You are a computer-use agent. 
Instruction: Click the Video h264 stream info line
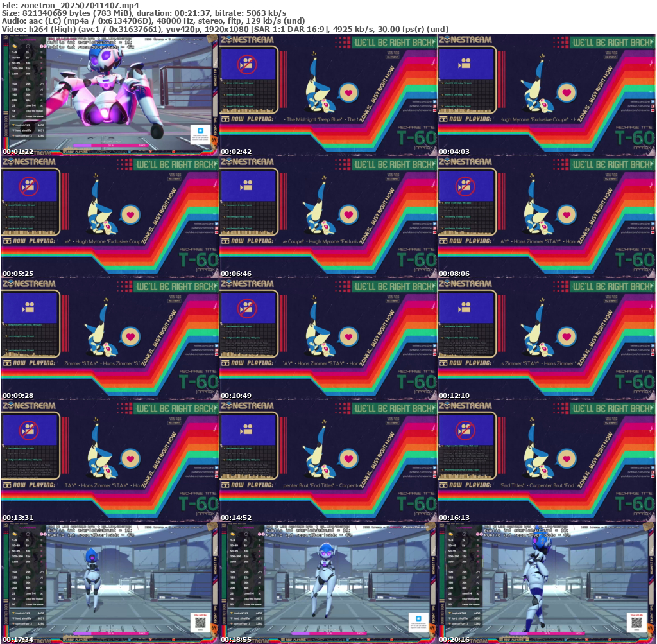tap(225, 29)
